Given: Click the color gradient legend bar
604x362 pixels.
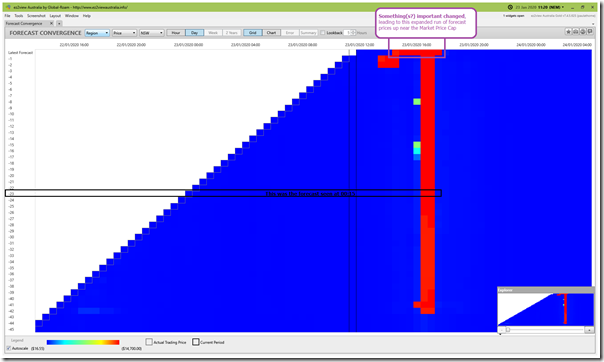Looking at the screenshot, I should (83, 342).
